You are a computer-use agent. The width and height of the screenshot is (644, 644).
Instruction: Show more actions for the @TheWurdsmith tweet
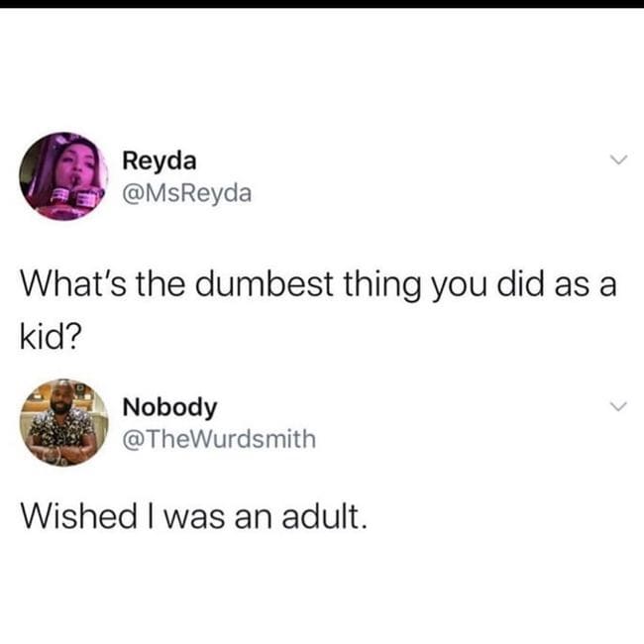coord(618,406)
